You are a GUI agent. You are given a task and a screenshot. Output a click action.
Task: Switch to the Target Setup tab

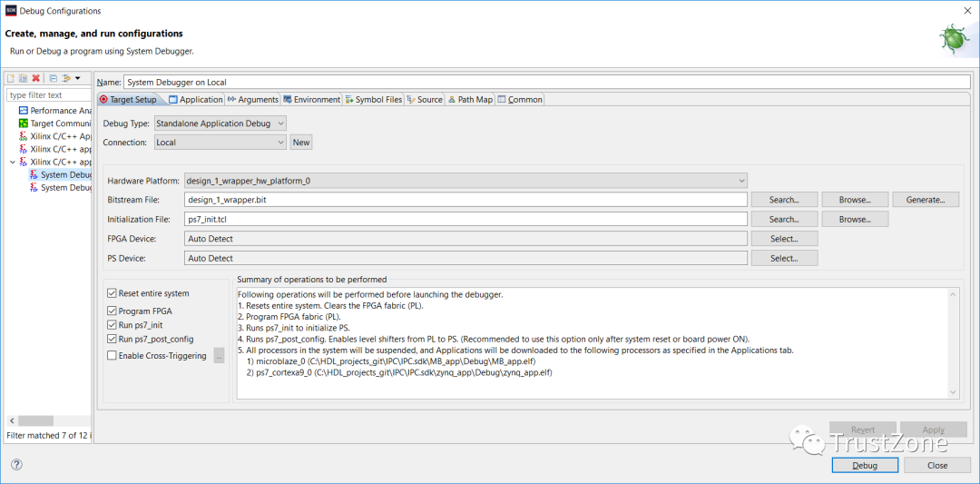coord(128,99)
